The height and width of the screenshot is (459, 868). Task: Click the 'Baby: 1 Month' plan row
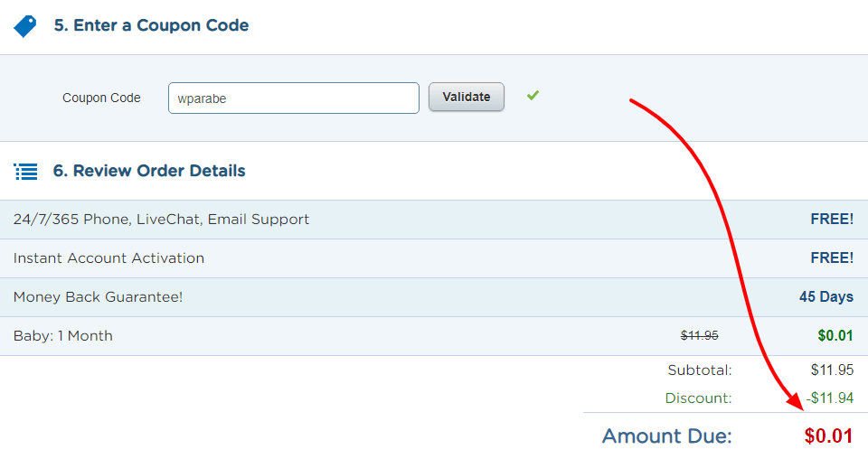(63, 336)
